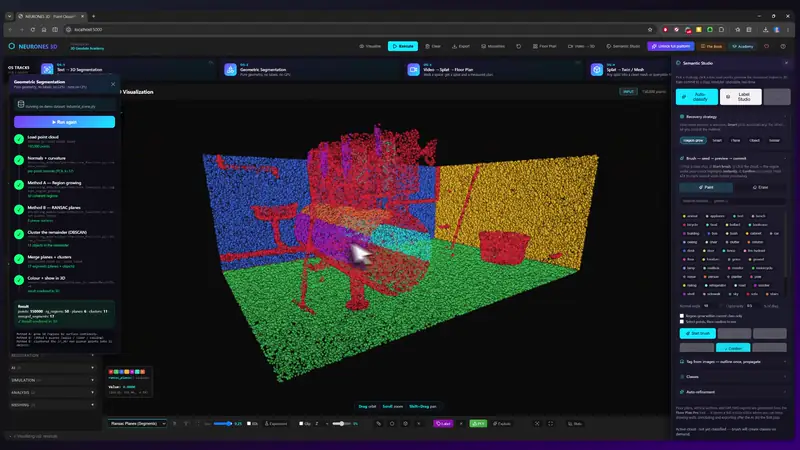Expand the Analysis section
The width and height of the screenshot is (800, 450).
click(52, 392)
